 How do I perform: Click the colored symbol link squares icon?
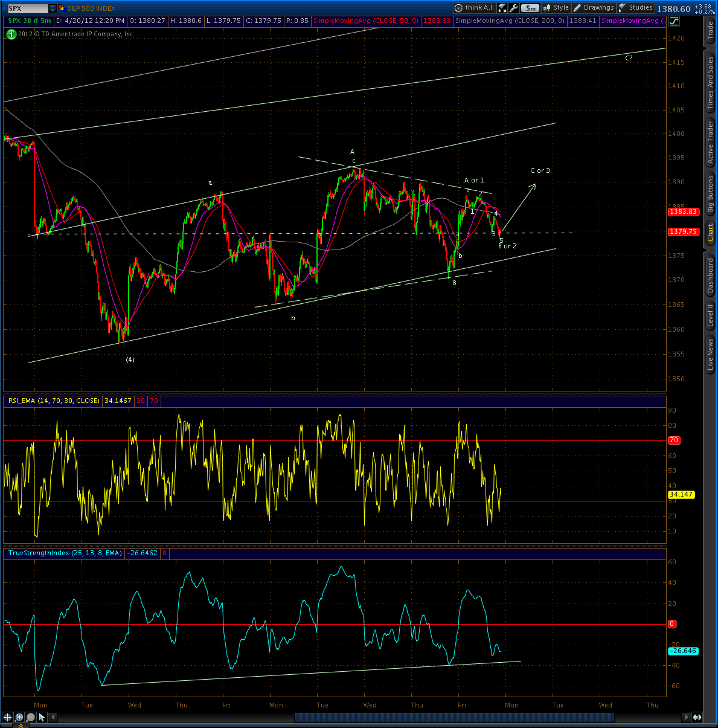(x=62, y=8)
